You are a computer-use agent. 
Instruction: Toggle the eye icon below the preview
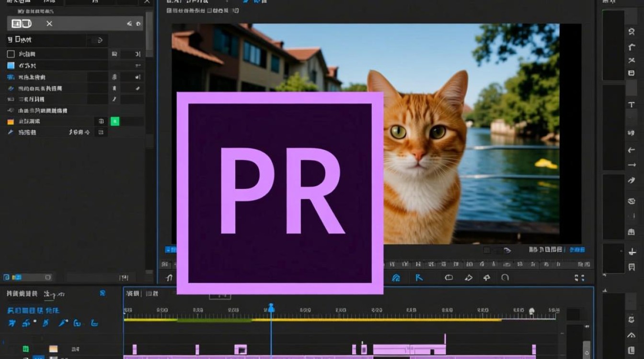[x=507, y=250]
